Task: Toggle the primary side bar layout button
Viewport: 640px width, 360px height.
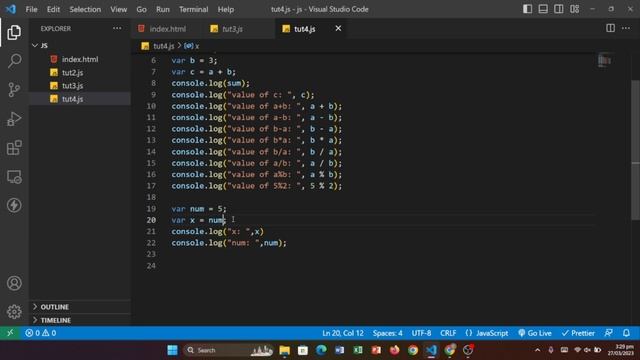Action: [527, 9]
